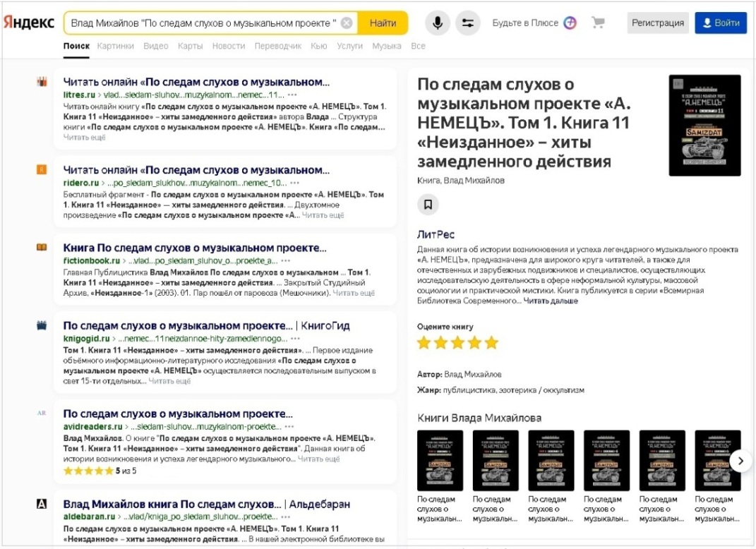
Task: Click the Будьте в Плюсе link
Action: (x=525, y=23)
